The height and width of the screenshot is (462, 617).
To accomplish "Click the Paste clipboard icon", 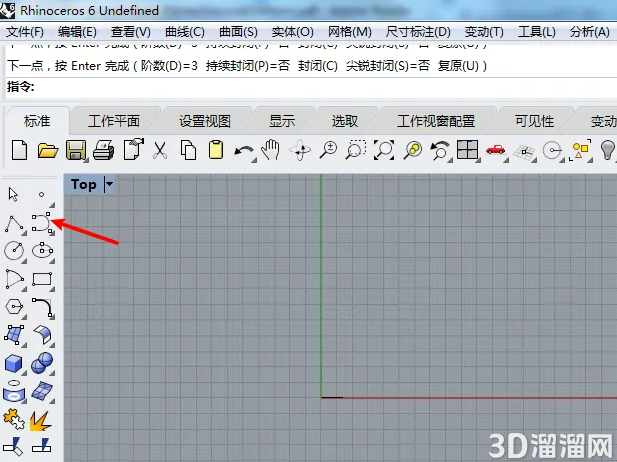I will (216, 150).
